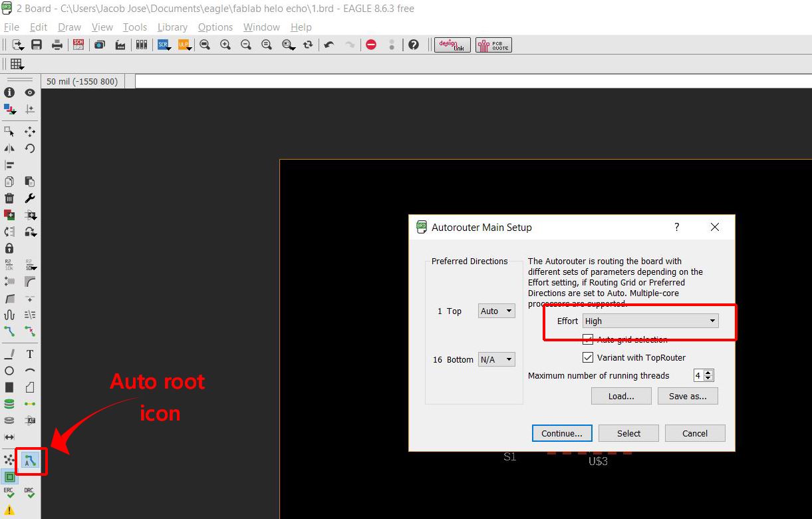Open the Errors warning icon
The image size is (812, 519).
[9, 510]
